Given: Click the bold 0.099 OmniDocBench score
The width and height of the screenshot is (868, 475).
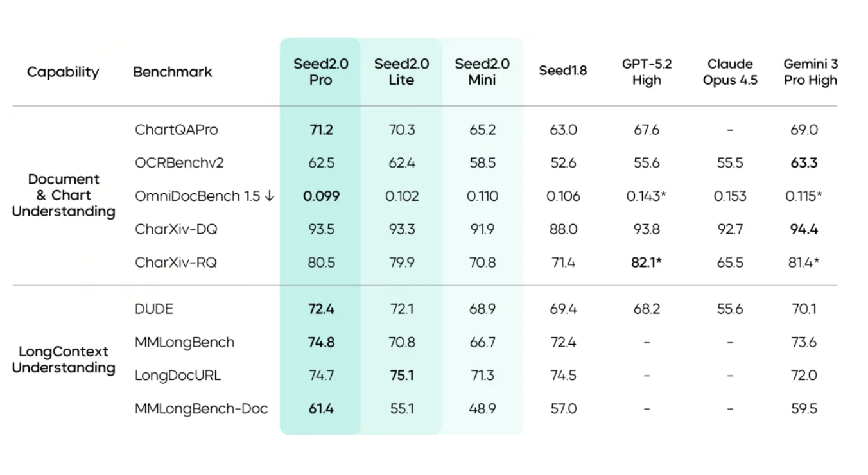Looking at the screenshot, I should [x=321, y=196].
